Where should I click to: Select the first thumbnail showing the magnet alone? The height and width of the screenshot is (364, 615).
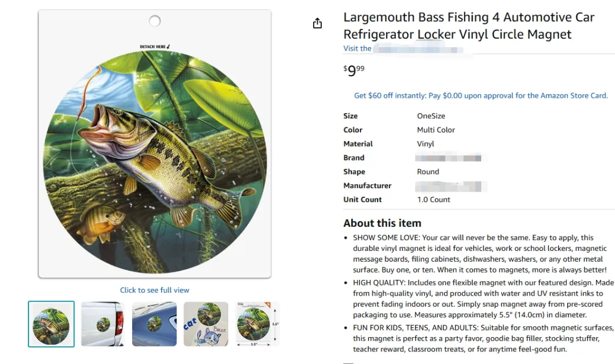point(51,324)
